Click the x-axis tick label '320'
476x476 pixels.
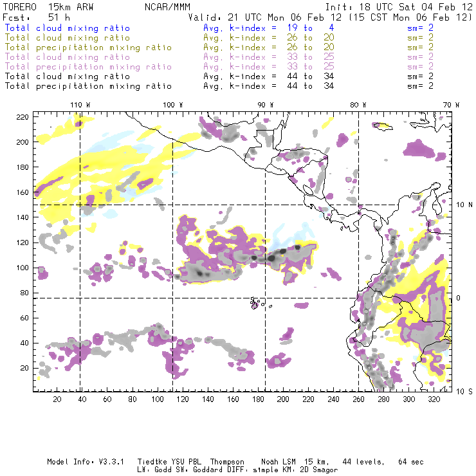(434, 399)
